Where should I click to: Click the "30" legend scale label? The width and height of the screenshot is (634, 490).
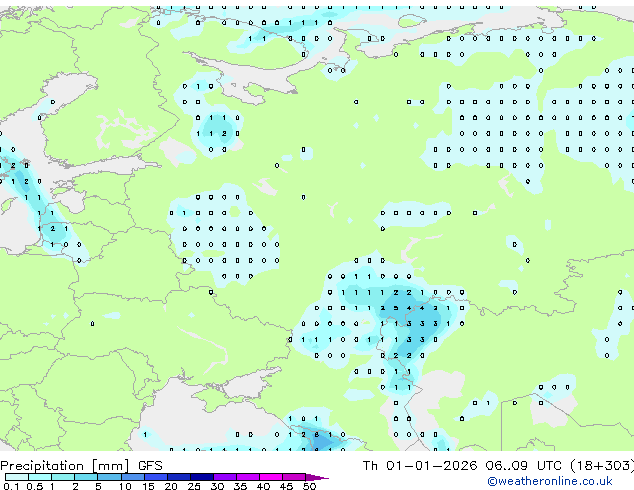click(217, 486)
